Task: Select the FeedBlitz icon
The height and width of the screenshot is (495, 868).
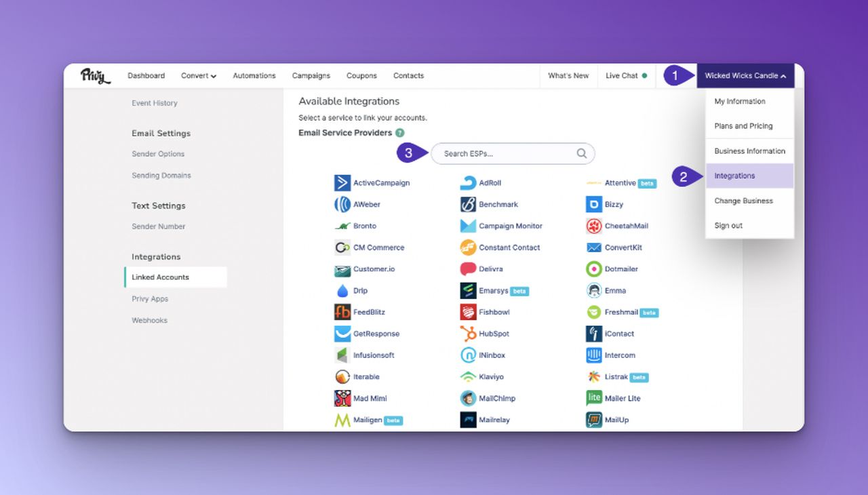Action: (342, 312)
